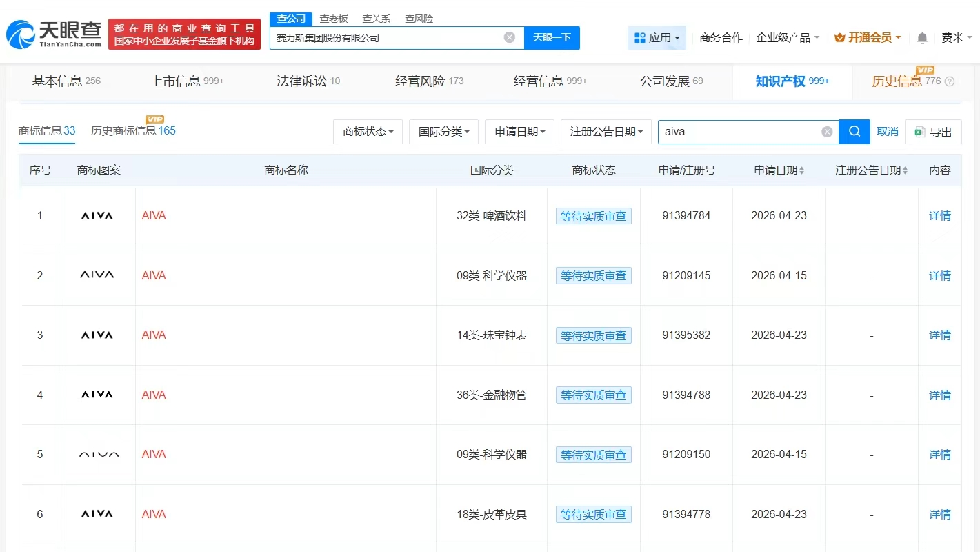The height and width of the screenshot is (552, 980).
Task: Expand 企业级产品 menu
Action: [788, 38]
